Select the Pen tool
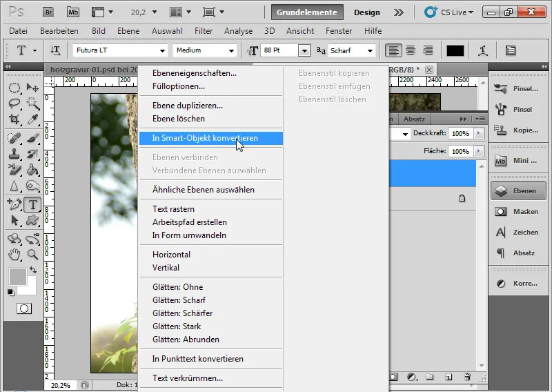 click(x=14, y=204)
